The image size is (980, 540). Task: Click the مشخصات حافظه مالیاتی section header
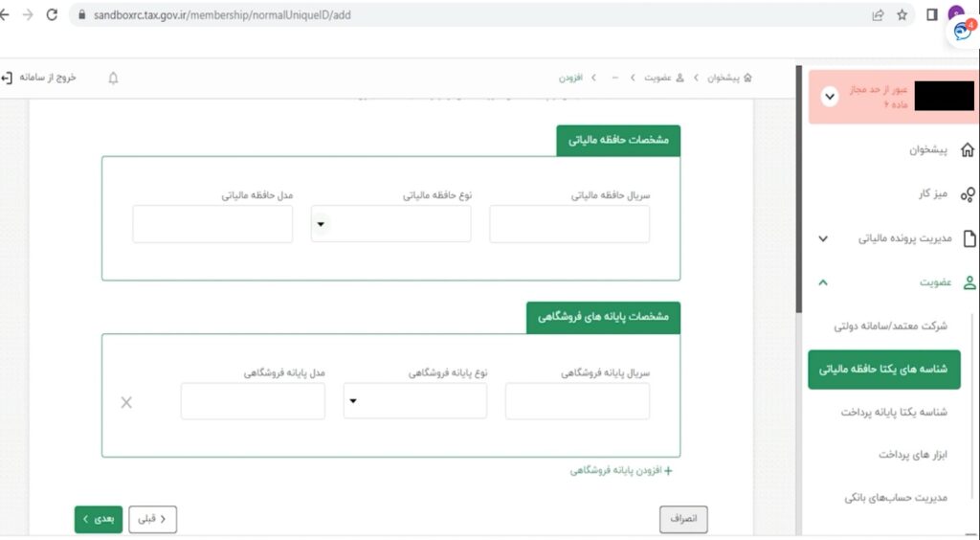coord(618,140)
